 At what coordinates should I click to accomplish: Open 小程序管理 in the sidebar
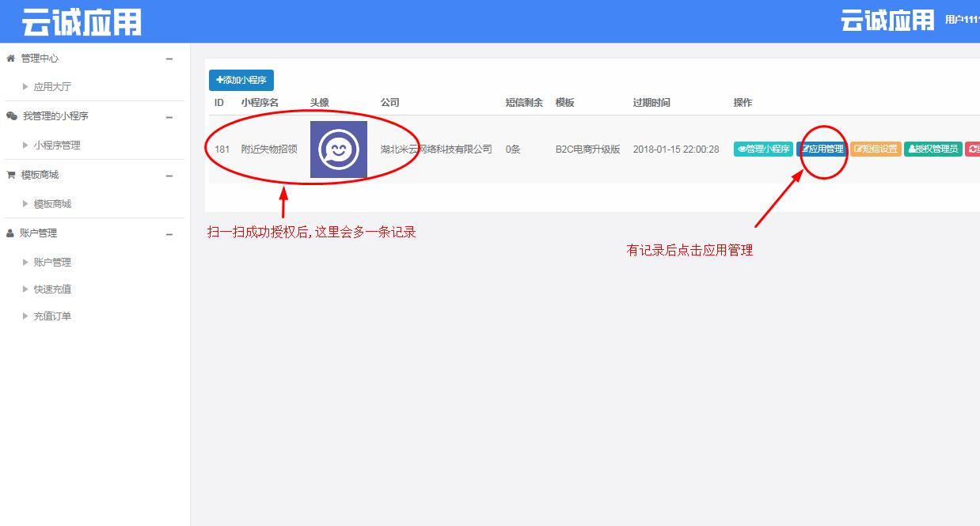tap(57, 146)
